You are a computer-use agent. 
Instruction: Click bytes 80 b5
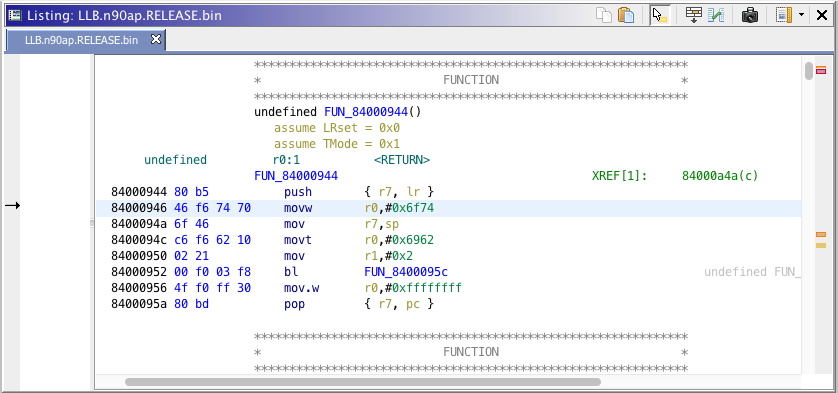(x=191, y=192)
